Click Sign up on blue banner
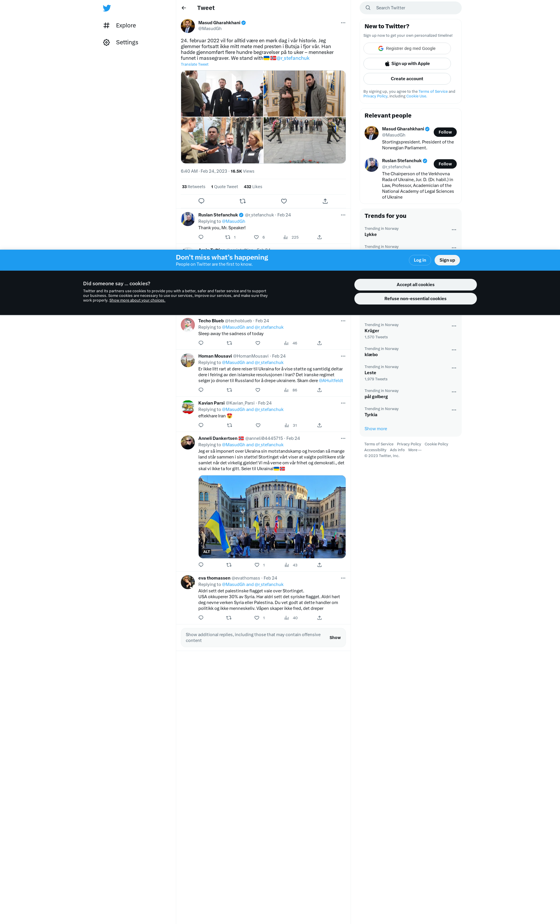Viewport: 560px width, 924px height. [447, 260]
